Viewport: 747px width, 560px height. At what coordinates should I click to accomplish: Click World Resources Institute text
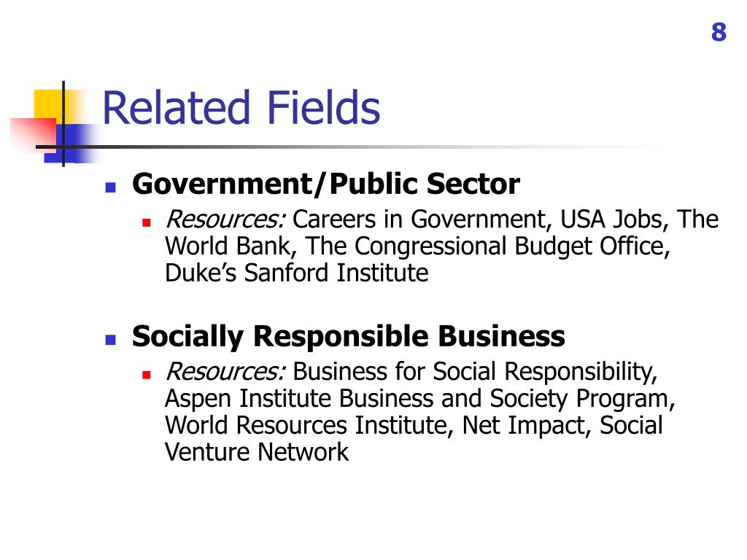point(309,425)
